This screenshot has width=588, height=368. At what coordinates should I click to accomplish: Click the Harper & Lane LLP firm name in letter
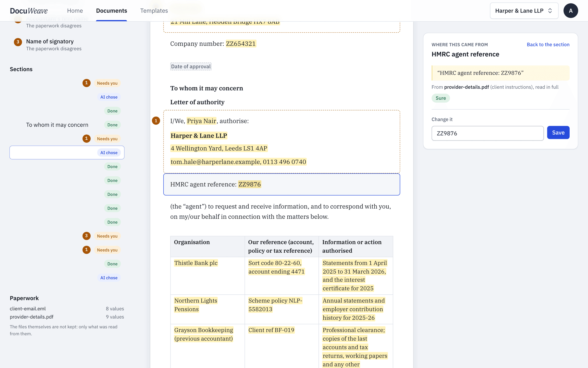point(199,136)
